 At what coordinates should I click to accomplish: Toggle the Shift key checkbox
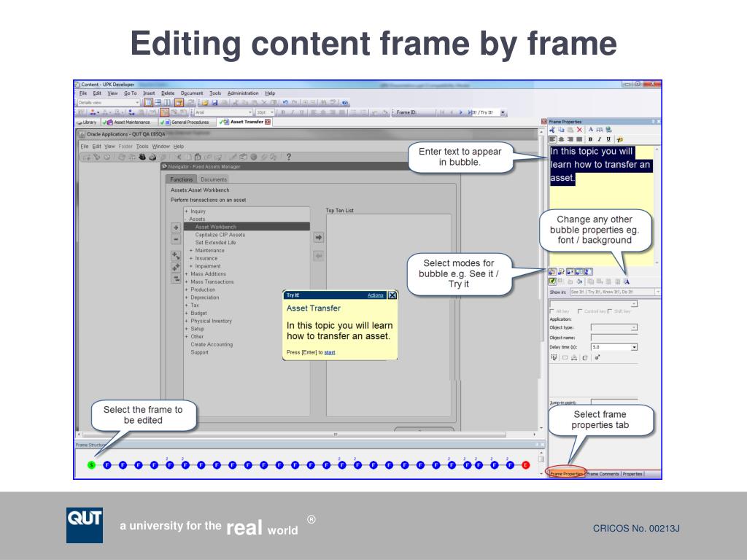610,311
